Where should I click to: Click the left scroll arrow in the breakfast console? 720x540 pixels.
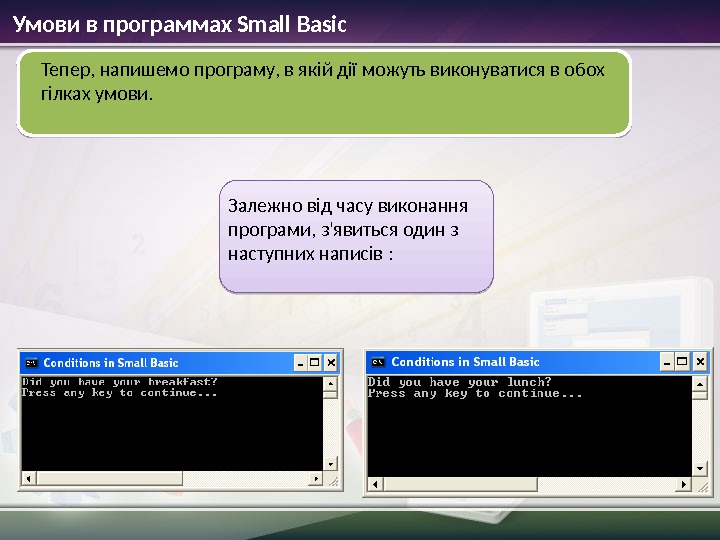29,478
